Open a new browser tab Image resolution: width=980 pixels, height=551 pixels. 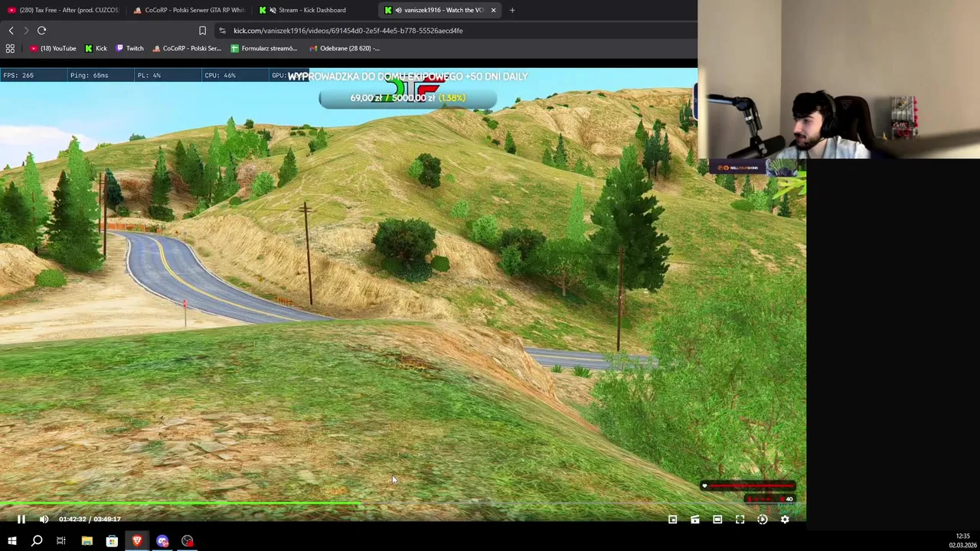click(x=512, y=10)
